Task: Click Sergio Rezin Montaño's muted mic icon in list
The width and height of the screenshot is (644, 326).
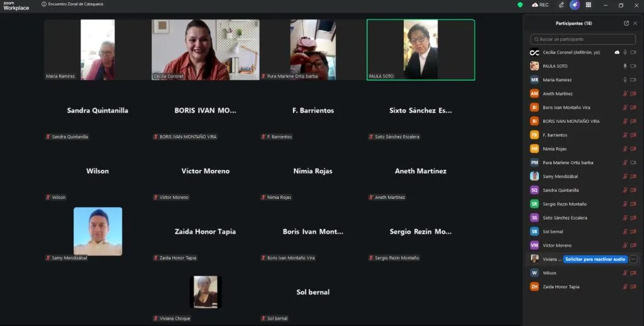Action: click(x=625, y=204)
